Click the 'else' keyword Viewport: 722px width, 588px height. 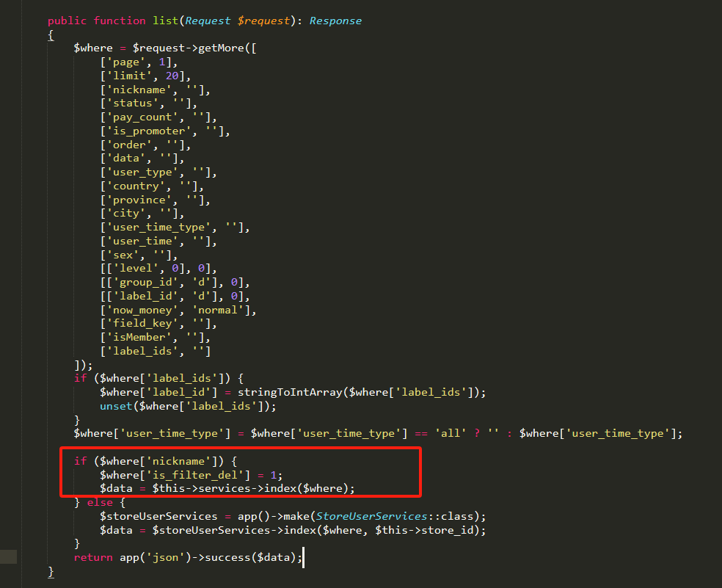click(x=101, y=502)
